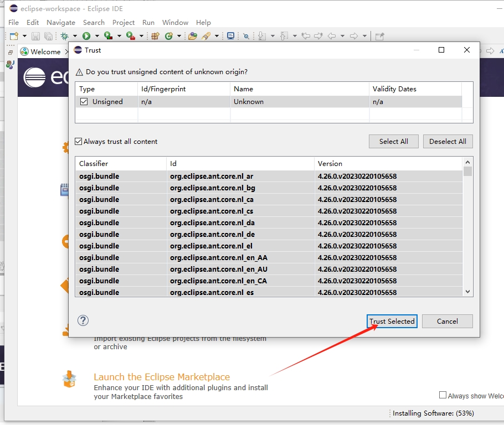Expand the New wizard dropdown arrow

click(24, 36)
